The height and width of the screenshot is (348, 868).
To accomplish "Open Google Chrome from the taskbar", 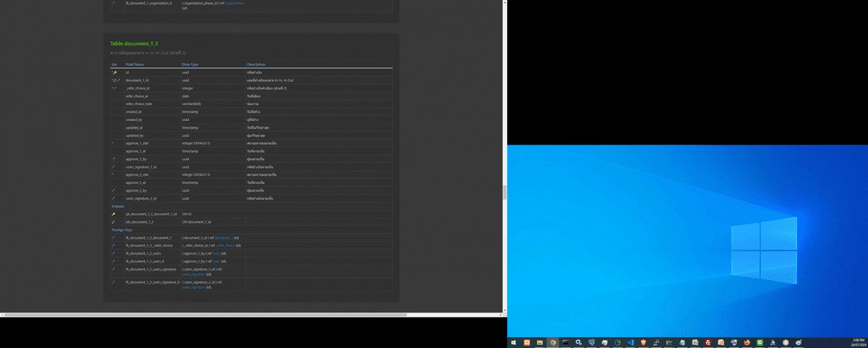I will pyautogui.click(x=553, y=342).
